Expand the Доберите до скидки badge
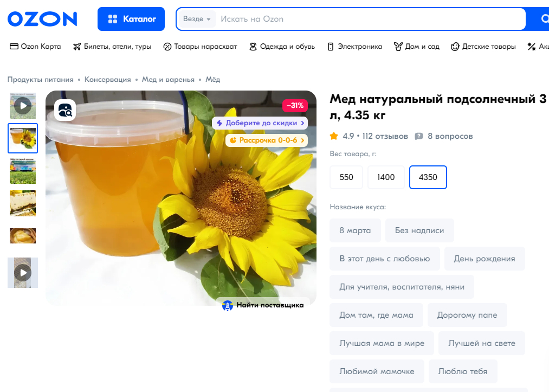This screenshot has height=392, width=549. (x=260, y=123)
